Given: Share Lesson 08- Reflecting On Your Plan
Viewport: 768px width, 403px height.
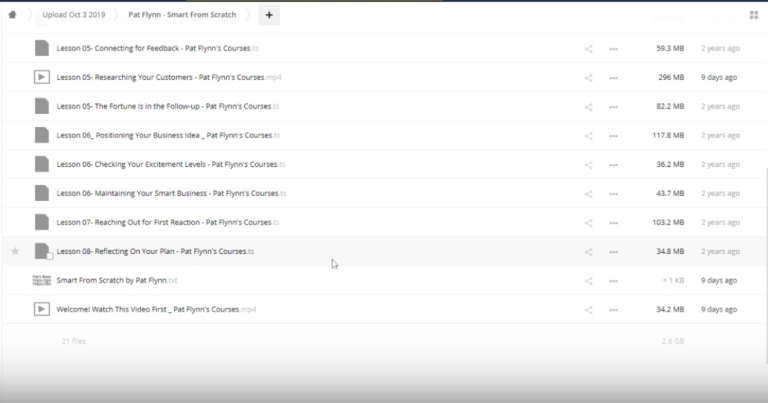Looking at the screenshot, I should [x=588, y=252].
